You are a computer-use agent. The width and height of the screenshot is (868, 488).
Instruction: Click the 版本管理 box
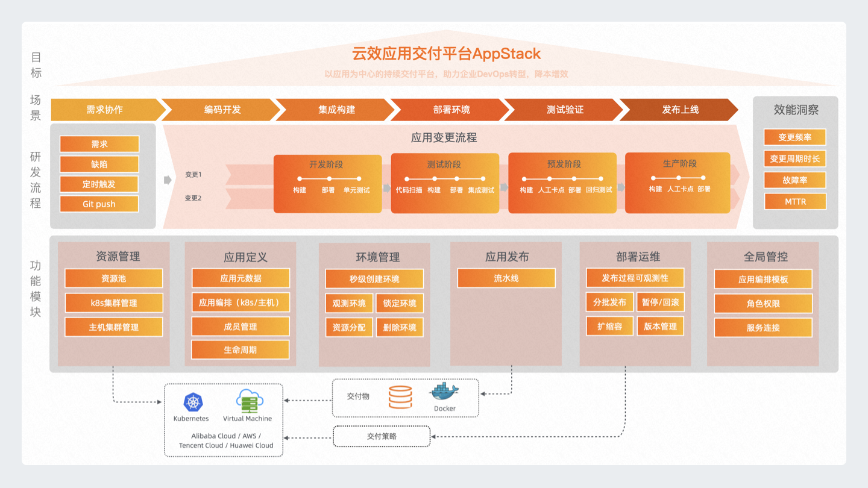661,326
